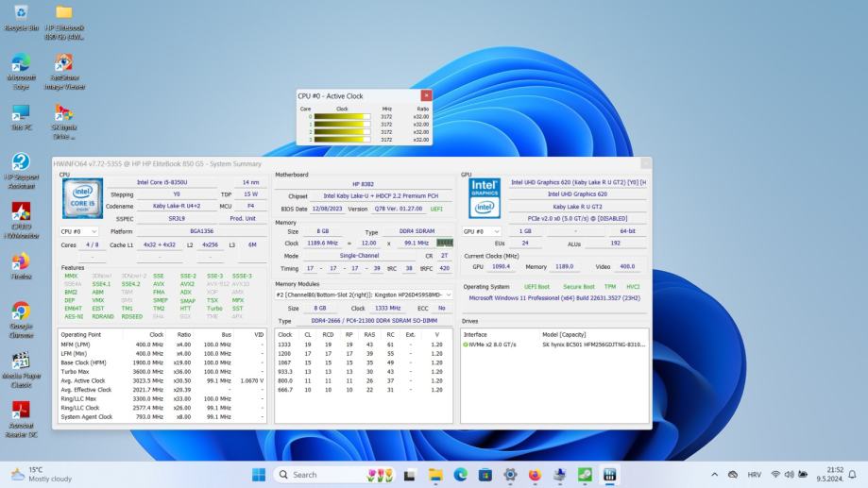Open the SK hynix Drive desktop shortcut
Screen dimensions: 868x488
point(63,113)
